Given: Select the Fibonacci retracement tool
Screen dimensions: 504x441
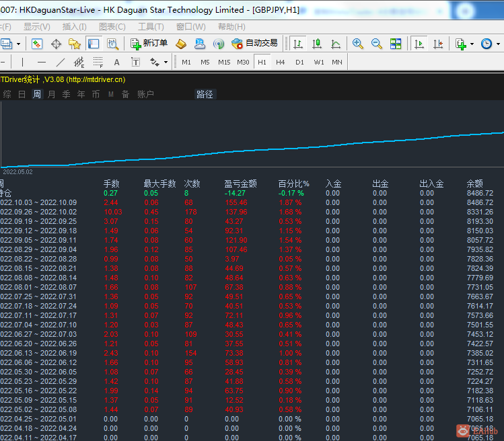Looking at the screenshot, I should click(x=98, y=62).
